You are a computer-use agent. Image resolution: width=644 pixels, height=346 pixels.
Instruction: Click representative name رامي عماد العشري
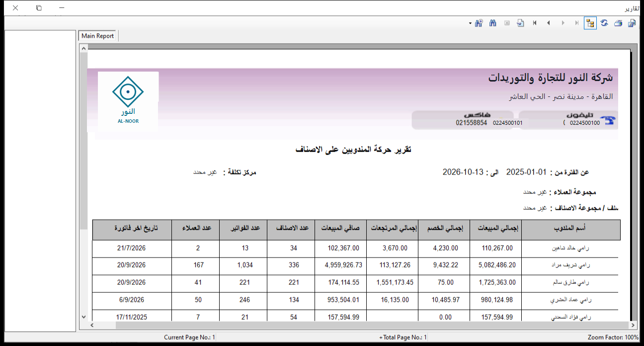(x=570, y=300)
